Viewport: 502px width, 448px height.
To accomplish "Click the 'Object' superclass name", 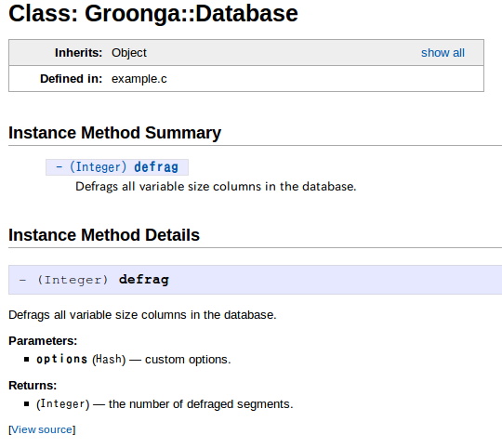I will (x=128, y=53).
